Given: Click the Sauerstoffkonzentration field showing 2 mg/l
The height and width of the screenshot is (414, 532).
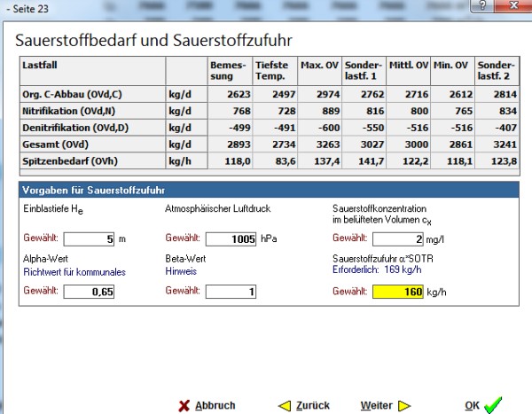Looking at the screenshot, I should click(x=398, y=238).
